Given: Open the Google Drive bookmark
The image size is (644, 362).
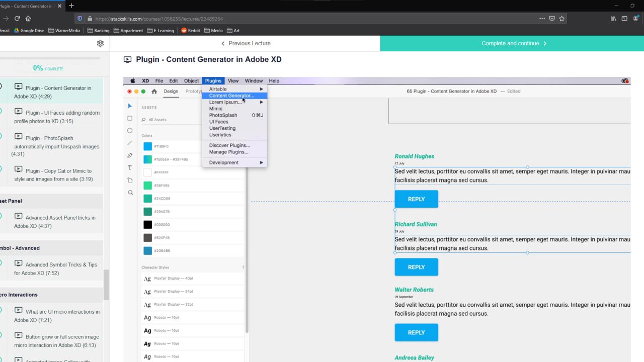Looking at the screenshot, I should tap(29, 30).
